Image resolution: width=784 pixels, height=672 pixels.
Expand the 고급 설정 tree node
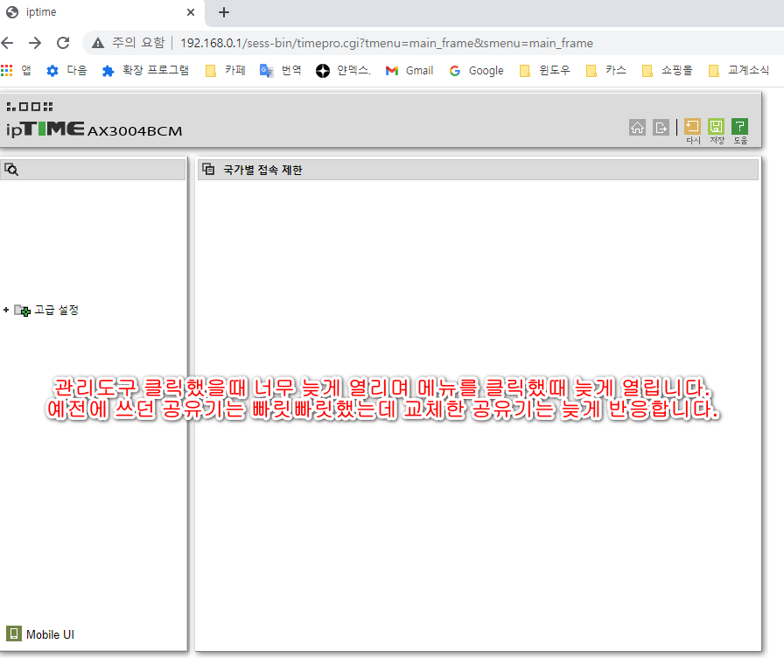click(6, 310)
